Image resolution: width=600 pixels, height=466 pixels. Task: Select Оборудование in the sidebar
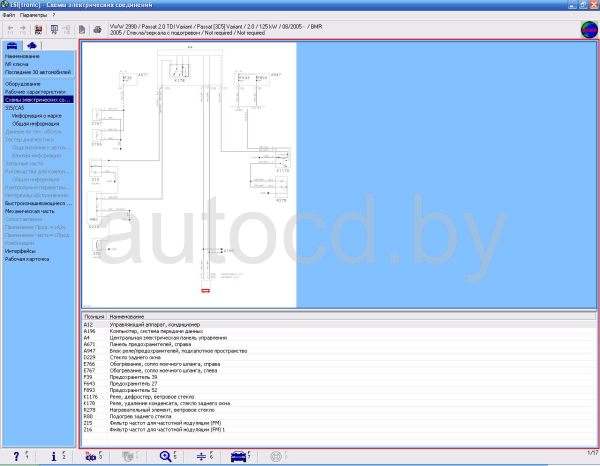(22, 84)
